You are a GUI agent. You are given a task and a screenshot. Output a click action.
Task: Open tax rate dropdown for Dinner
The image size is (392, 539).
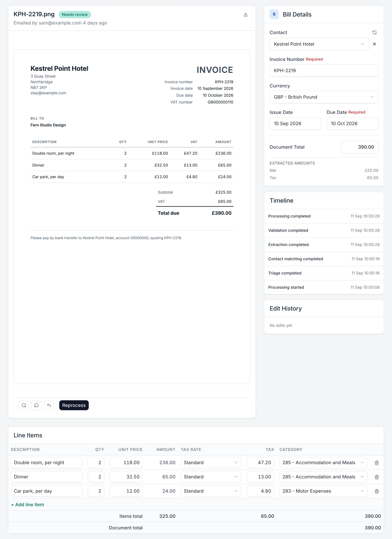coord(211,477)
